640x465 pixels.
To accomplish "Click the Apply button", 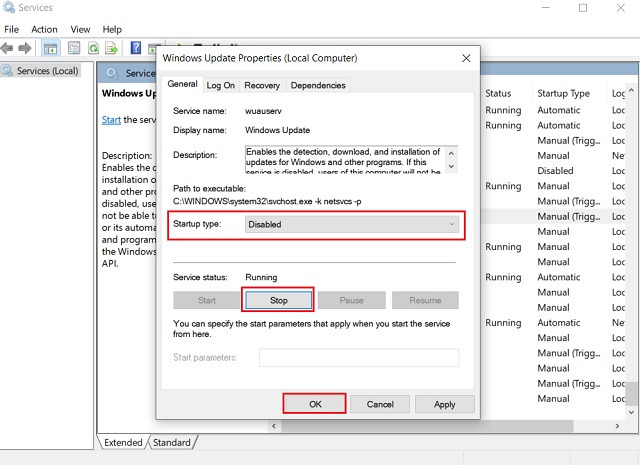I will click(444, 404).
